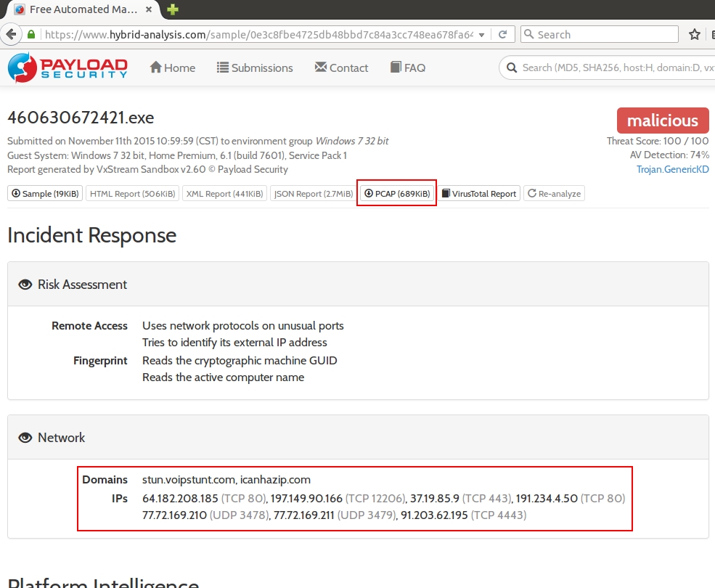
Task: Click the Fingerprint label
Action: click(x=100, y=361)
